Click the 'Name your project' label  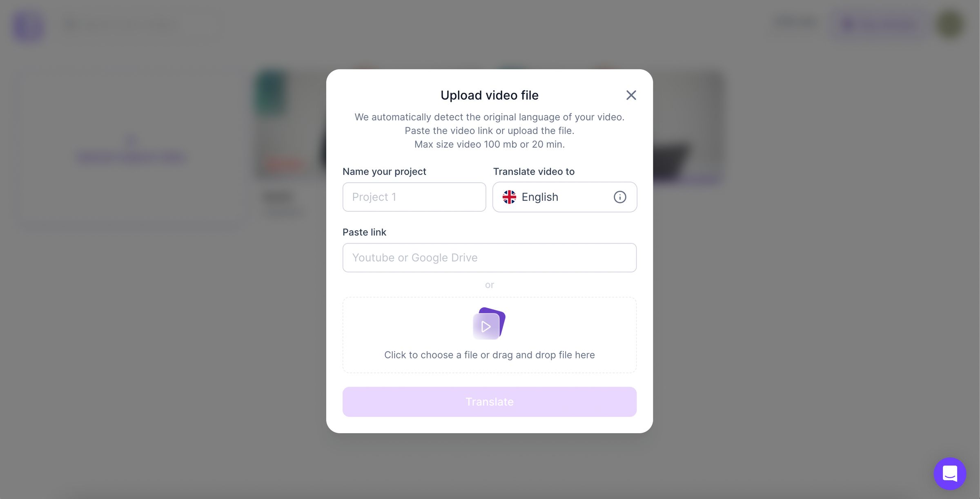pyautogui.click(x=384, y=172)
